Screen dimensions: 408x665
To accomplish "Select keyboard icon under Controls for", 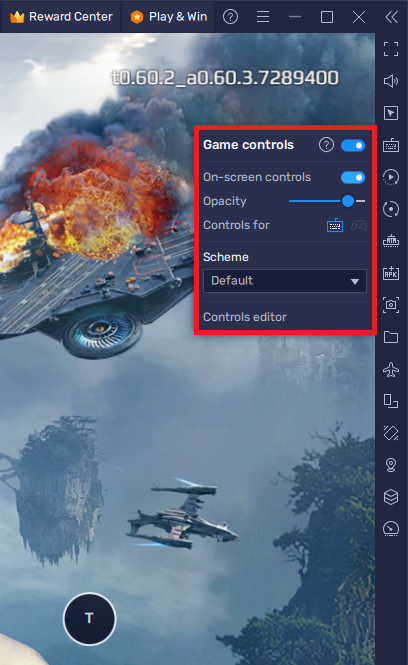I will click(x=335, y=225).
